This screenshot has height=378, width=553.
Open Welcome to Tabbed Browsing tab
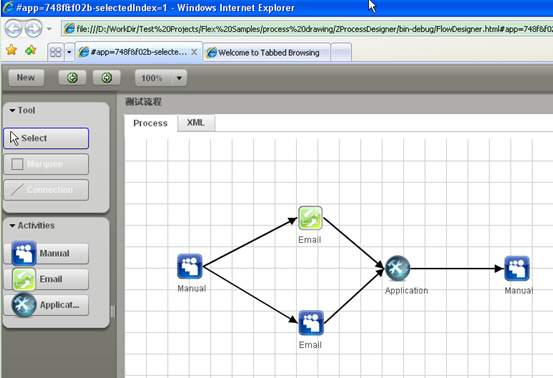267,53
